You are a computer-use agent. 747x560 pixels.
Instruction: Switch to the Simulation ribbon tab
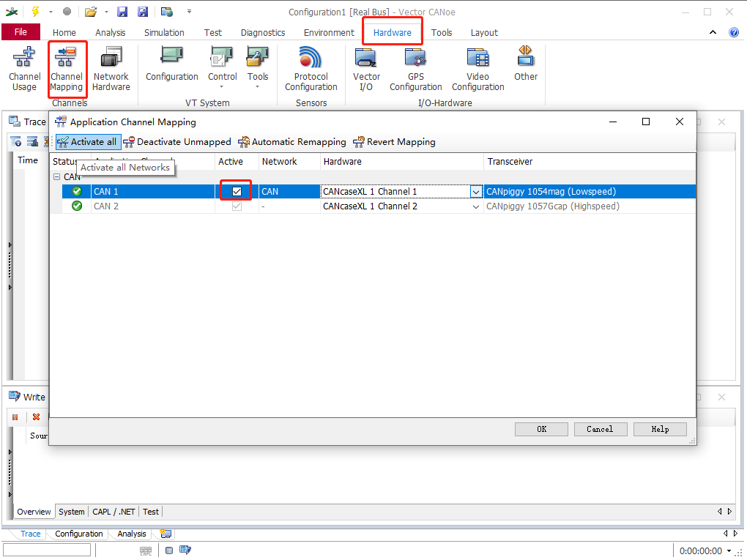point(164,32)
